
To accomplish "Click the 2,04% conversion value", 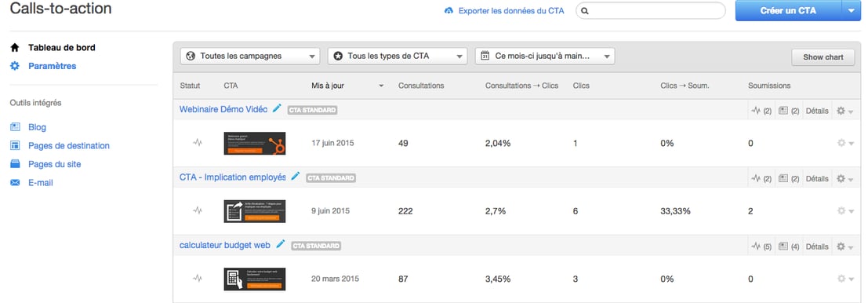I will [498, 143].
